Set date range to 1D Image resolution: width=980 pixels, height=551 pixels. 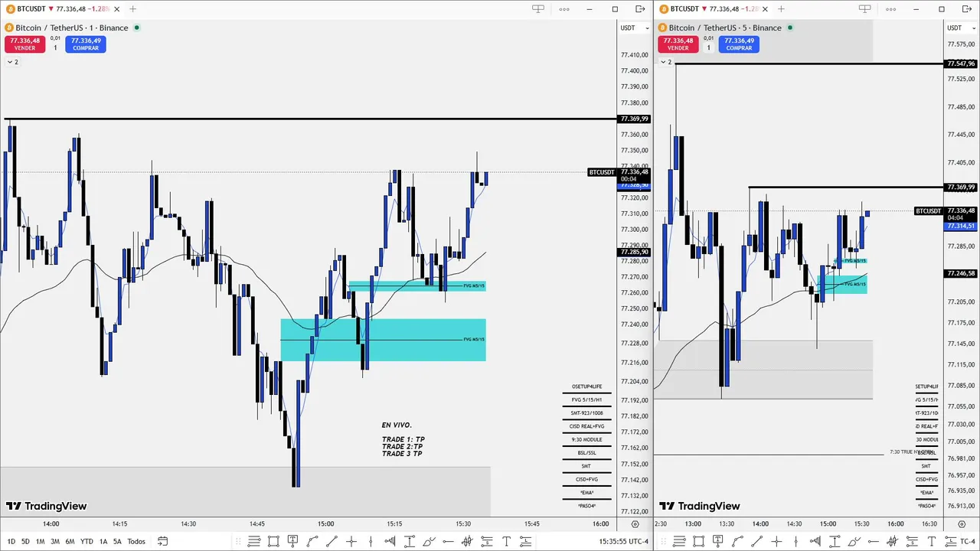coord(11,541)
